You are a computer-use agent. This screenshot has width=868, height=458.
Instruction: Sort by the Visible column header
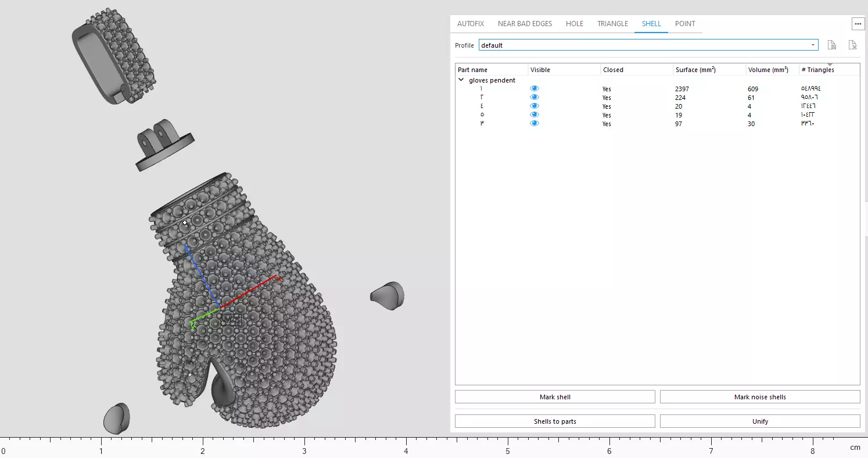[564, 70]
